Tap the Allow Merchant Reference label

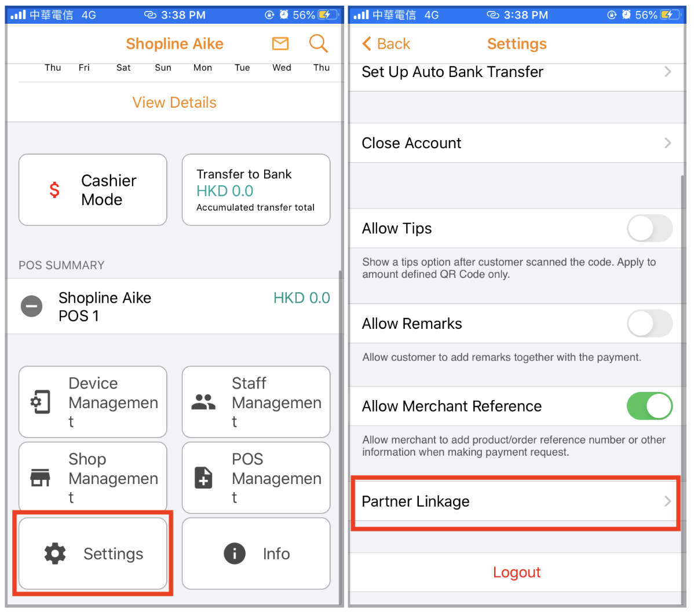coord(451,406)
